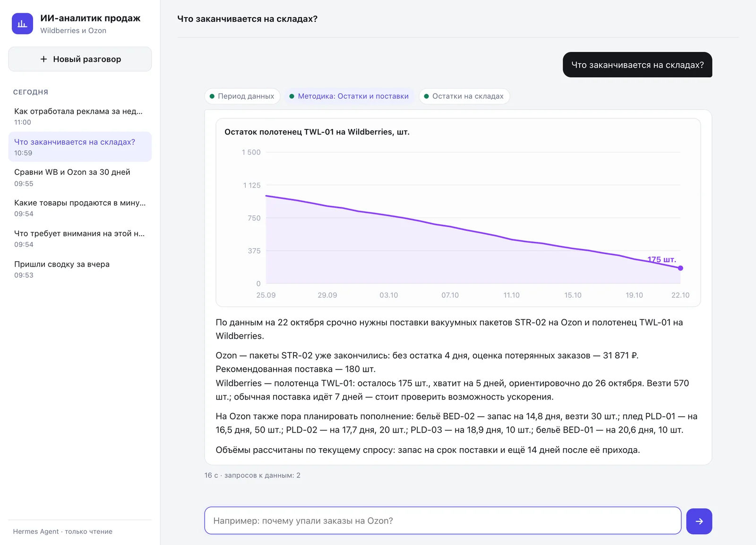This screenshot has width=756, height=545.
Task: Click the page heading Что заканчивается на складах?
Action: (247, 19)
